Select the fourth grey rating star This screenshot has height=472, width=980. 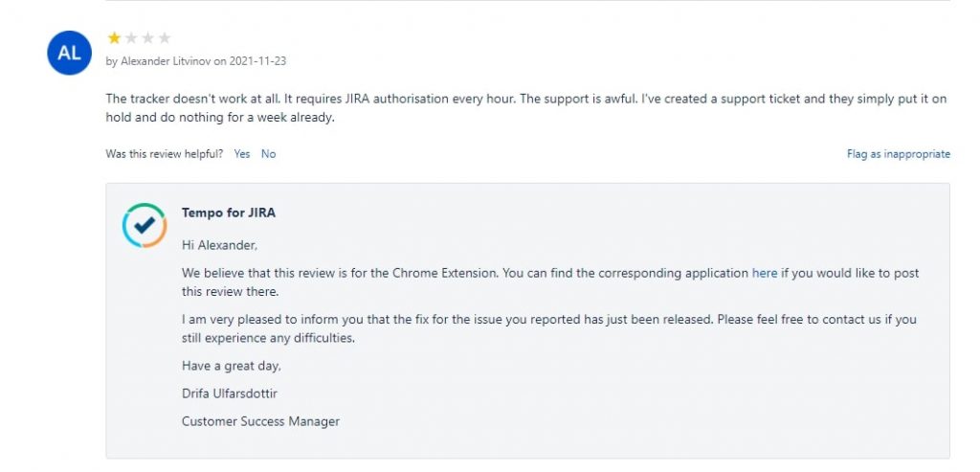tap(165, 38)
